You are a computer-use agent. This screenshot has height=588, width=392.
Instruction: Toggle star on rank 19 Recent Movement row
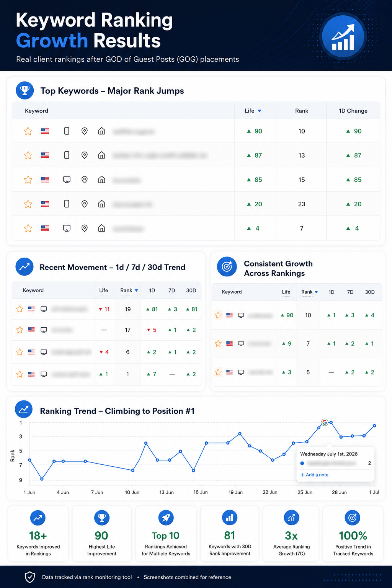click(x=20, y=309)
